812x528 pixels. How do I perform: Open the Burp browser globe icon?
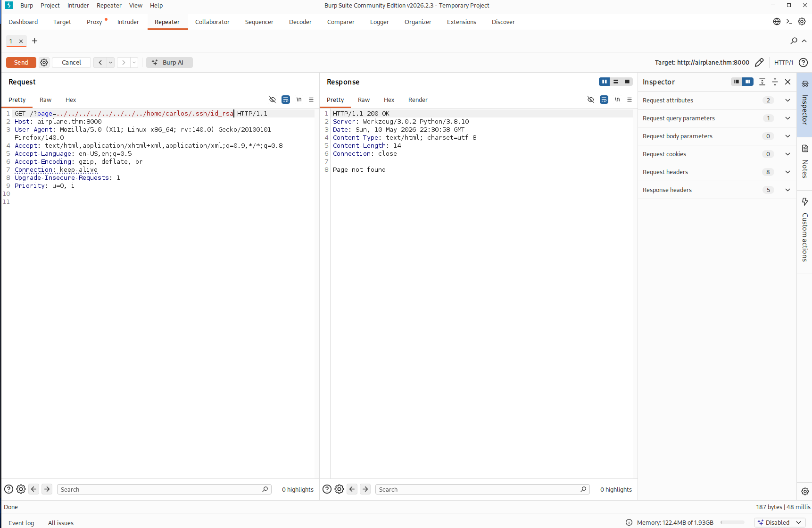point(777,22)
